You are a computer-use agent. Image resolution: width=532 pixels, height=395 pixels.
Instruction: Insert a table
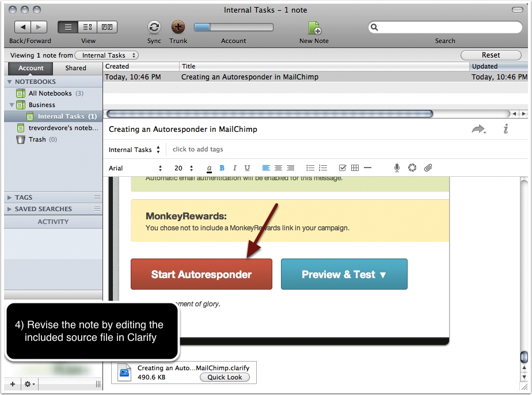coord(355,168)
